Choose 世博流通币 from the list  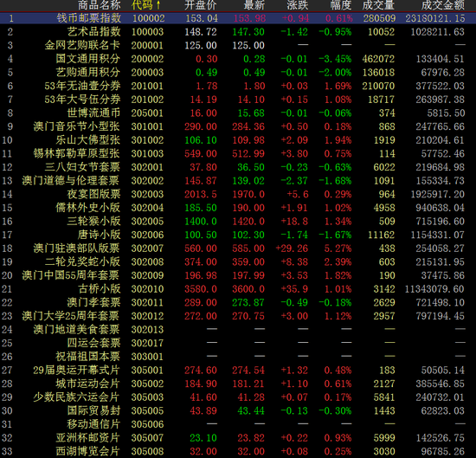(x=238, y=113)
